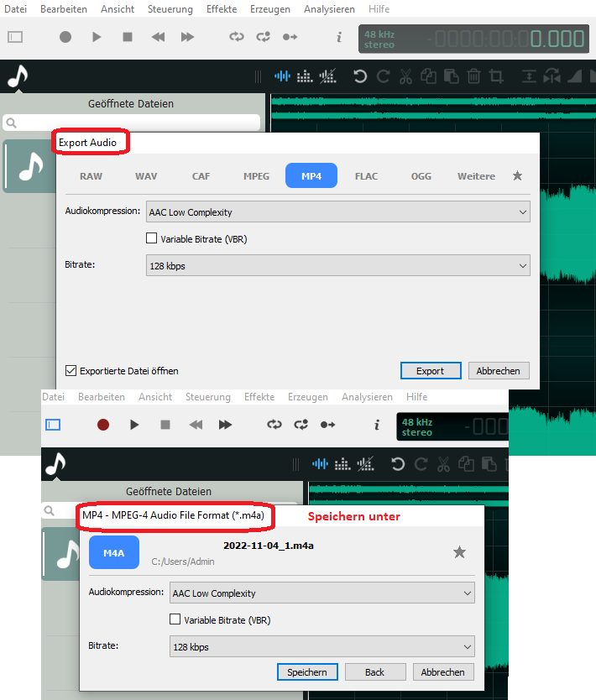Click the time display in the upper toolbar
Image resolution: width=596 pixels, height=700 pixels.
(473, 39)
